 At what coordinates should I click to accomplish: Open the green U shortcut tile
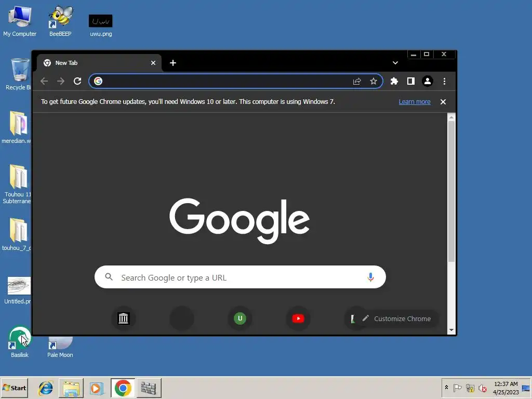pos(240,318)
